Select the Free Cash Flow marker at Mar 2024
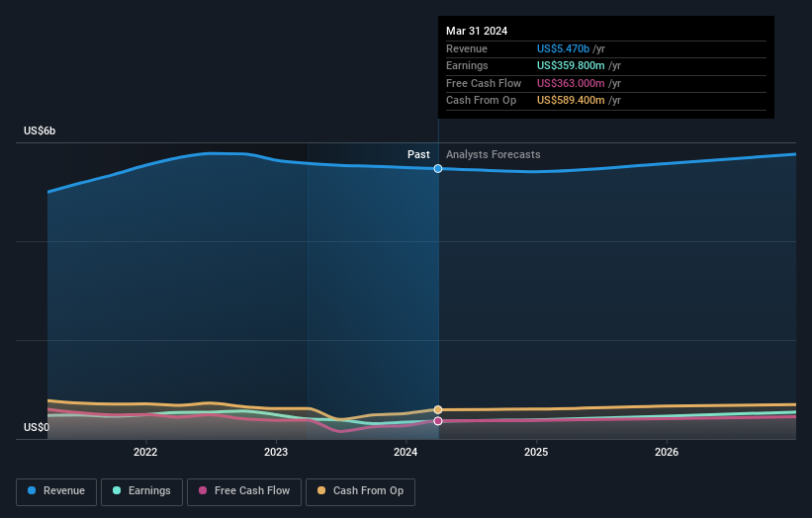The image size is (812, 518). tap(438, 421)
